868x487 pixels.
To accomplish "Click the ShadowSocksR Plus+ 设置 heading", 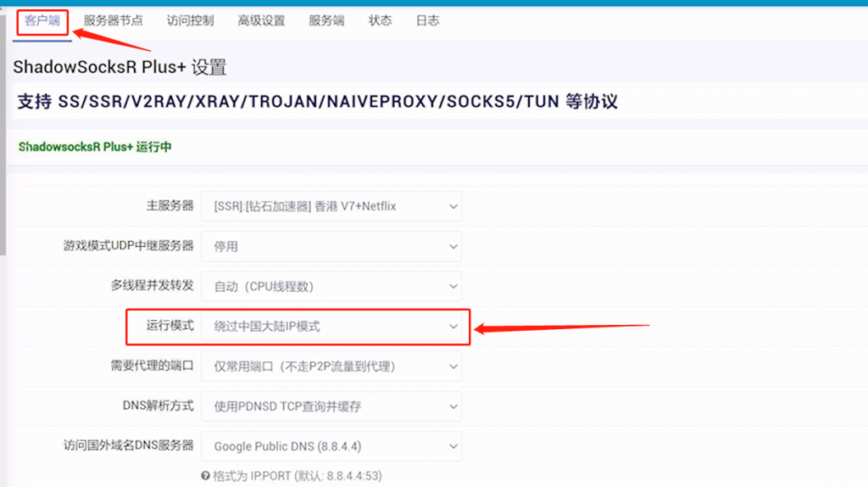I will 120,67.
